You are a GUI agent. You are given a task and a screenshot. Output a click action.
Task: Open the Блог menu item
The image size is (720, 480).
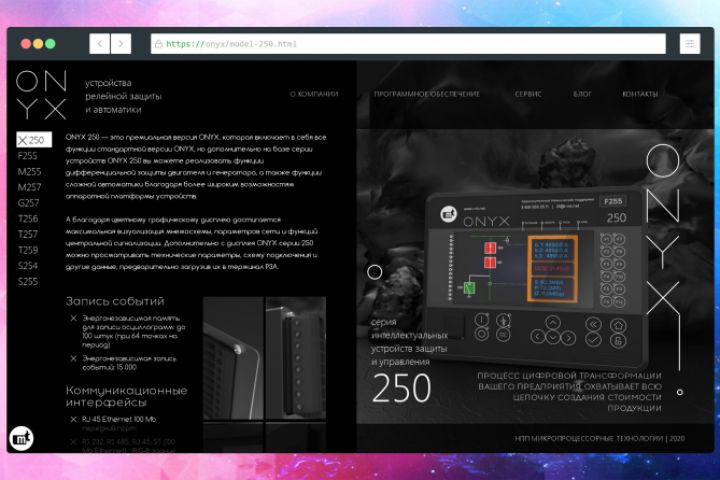pos(582,94)
